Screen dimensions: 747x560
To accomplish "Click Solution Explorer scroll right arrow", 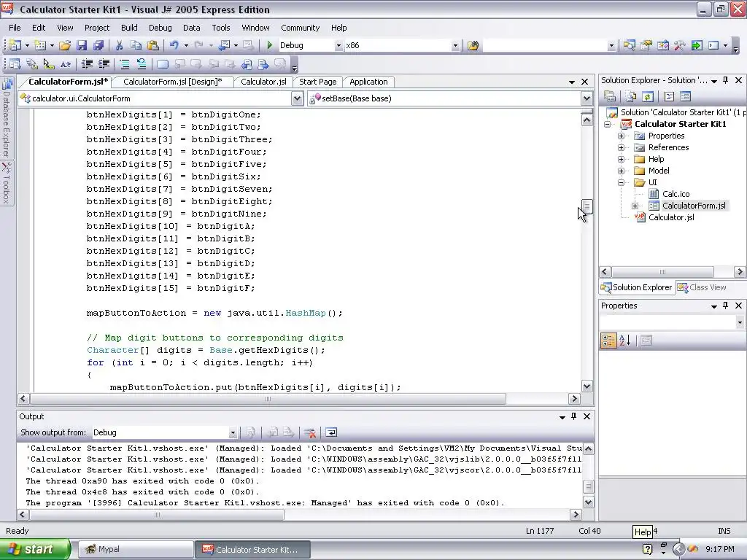I will click(740, 272).
